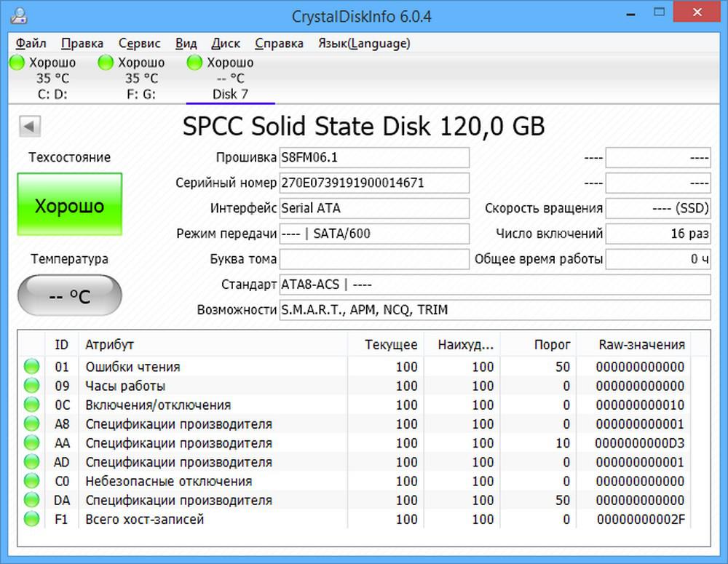Open the Сервис menu
The image size is (728, 564).
pyautogui.click(x=139, y=44)
